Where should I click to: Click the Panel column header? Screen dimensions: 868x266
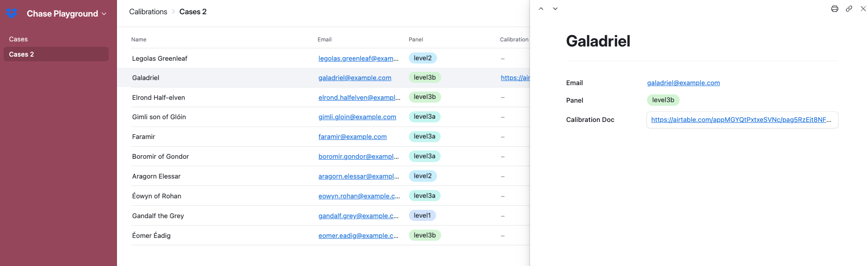point(416,40)
